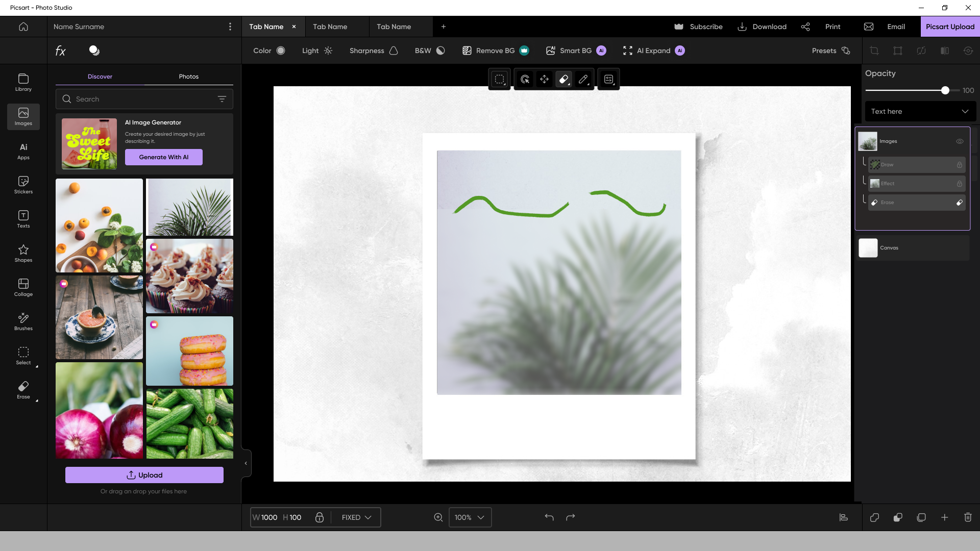Toggle the aspect ratio lock icon
The width and height of the screenshot is (980, 551).
320,517
